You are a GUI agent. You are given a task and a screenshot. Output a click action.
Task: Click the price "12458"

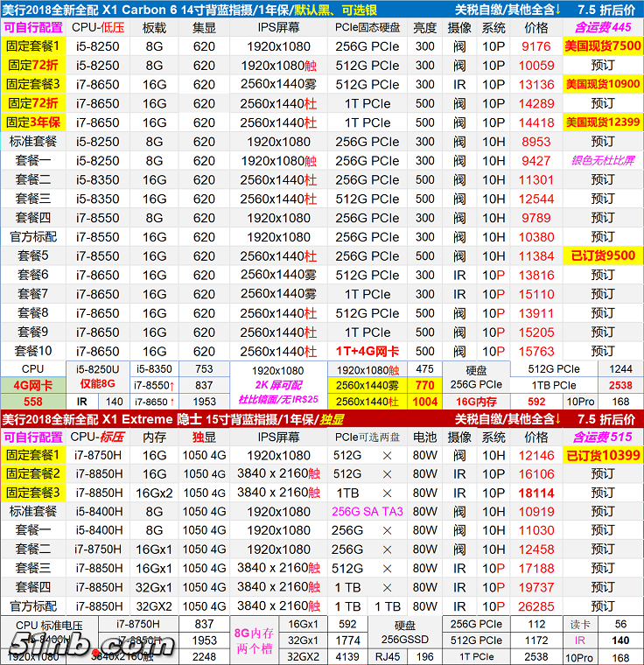536,549
